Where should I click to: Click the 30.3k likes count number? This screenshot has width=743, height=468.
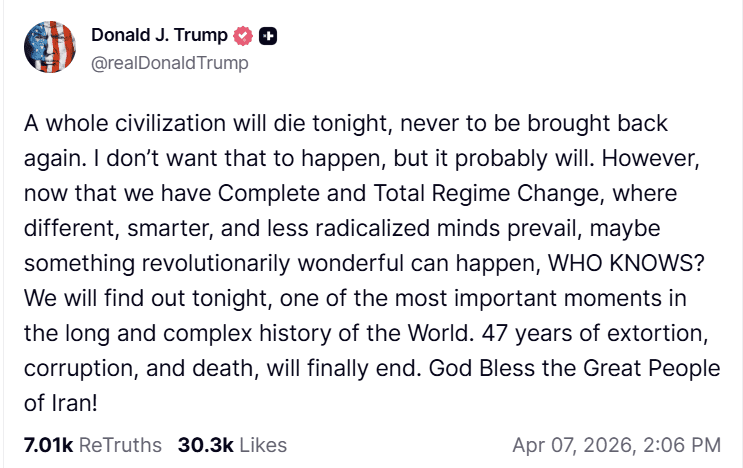pyautogui.click(x=205, y=444)
